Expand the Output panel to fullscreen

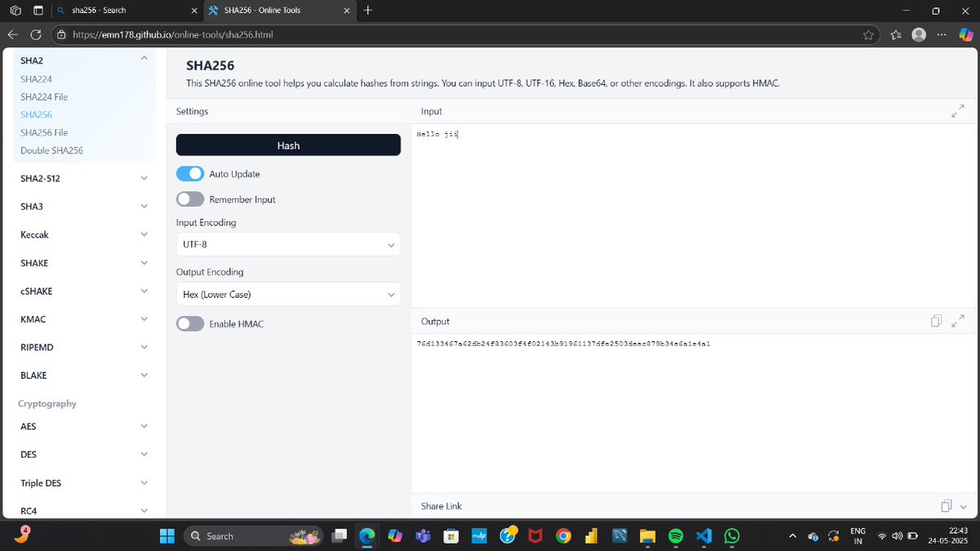tap(959, 321)
